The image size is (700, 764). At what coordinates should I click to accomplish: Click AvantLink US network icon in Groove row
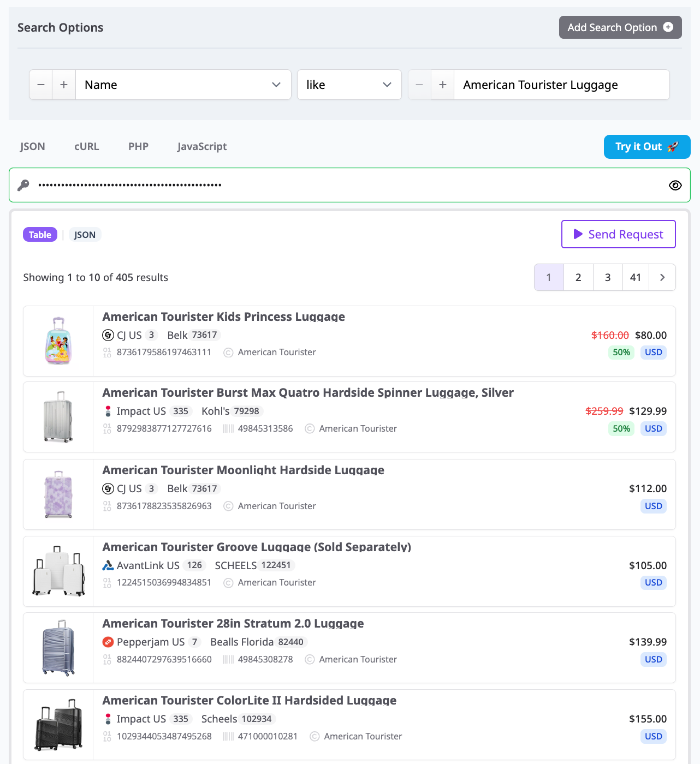coord(108,565)
